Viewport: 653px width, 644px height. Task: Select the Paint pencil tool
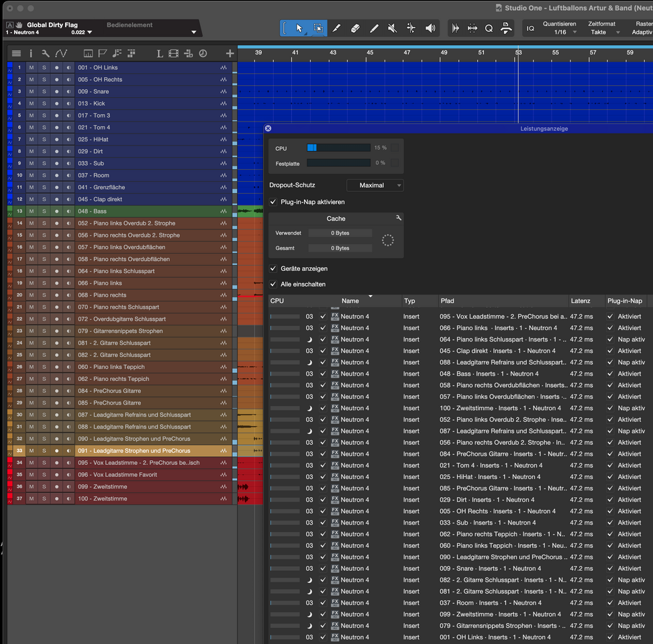point(374,28)
